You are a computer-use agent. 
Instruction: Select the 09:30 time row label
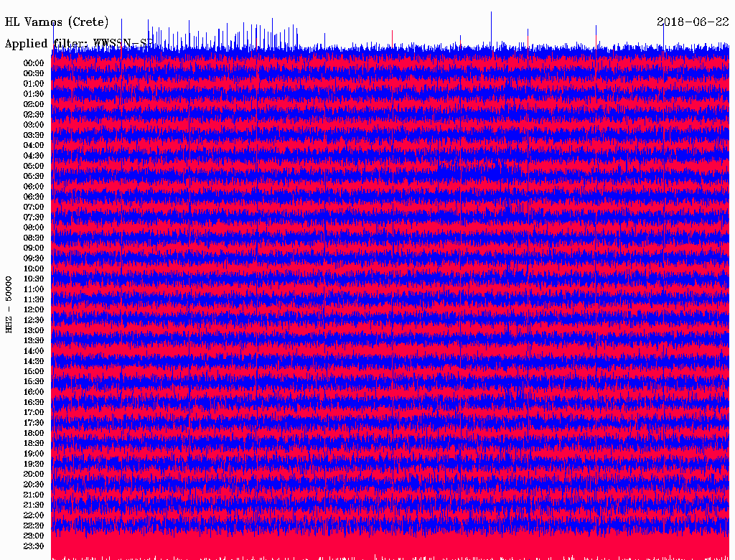33,258
